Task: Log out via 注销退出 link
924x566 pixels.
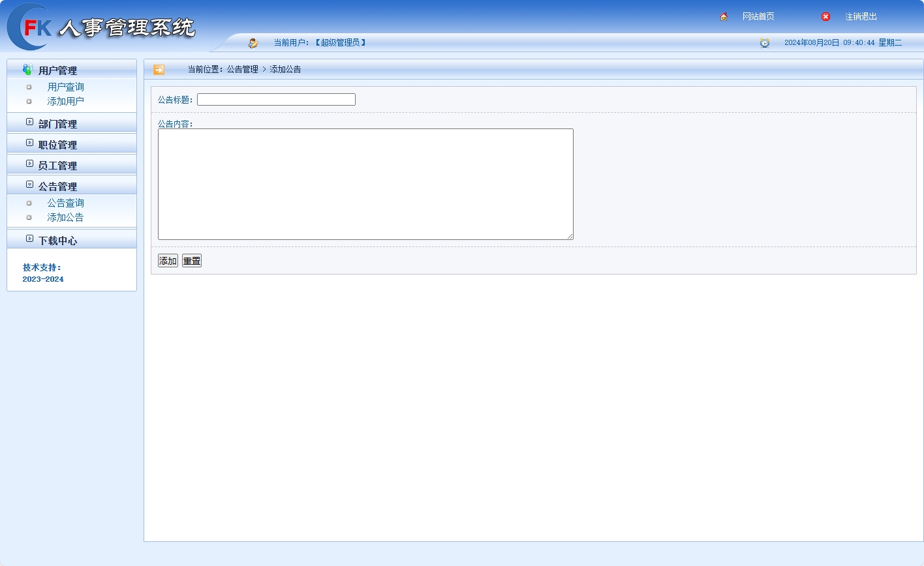Action: point(861,17)
